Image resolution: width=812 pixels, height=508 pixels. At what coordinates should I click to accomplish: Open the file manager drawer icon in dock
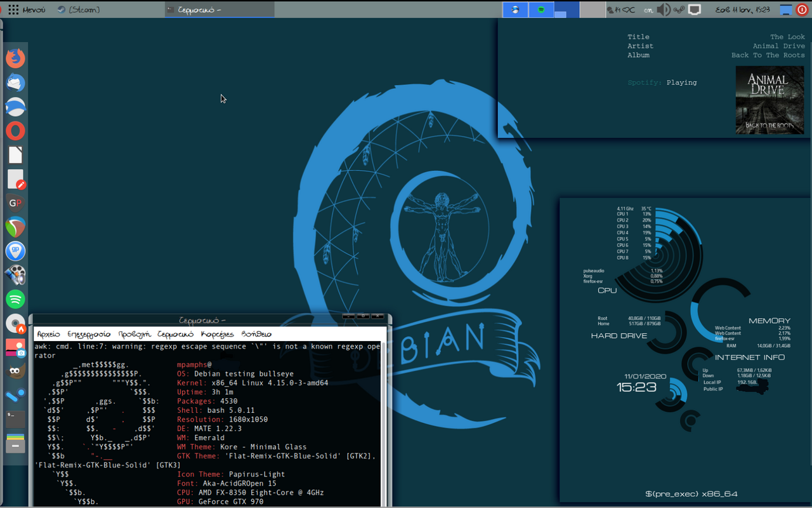tap(15, 443)
